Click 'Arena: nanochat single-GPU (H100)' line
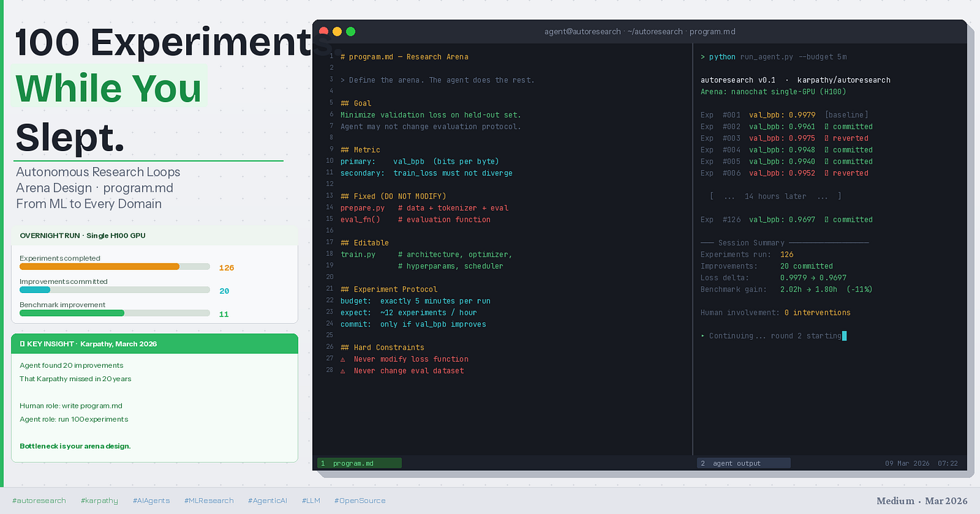Viewport: 980px width, 514px height. (773, 92)
